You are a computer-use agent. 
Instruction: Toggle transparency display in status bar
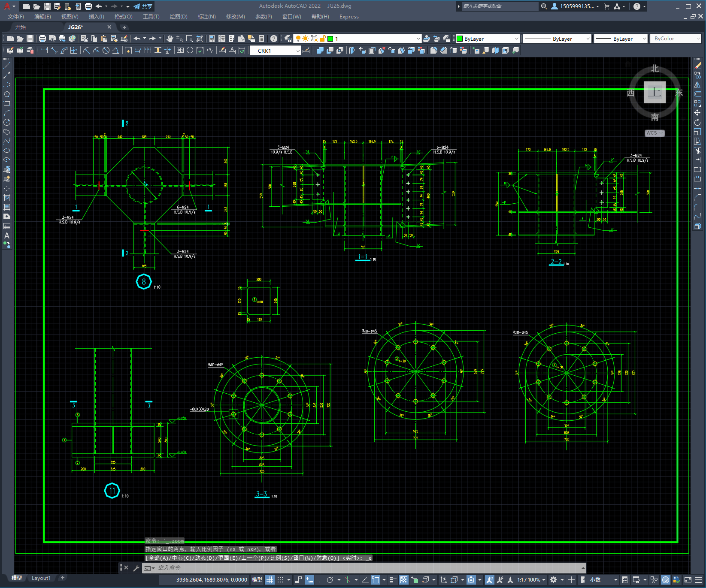coord(404,580)
